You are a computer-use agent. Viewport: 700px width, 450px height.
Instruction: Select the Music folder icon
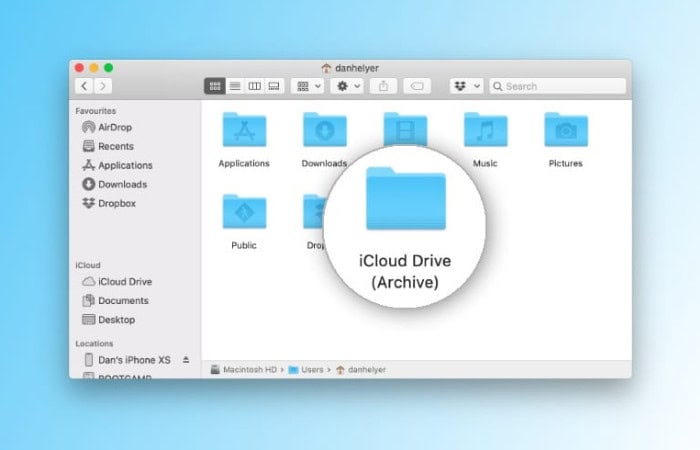click(x=485, y=130)
